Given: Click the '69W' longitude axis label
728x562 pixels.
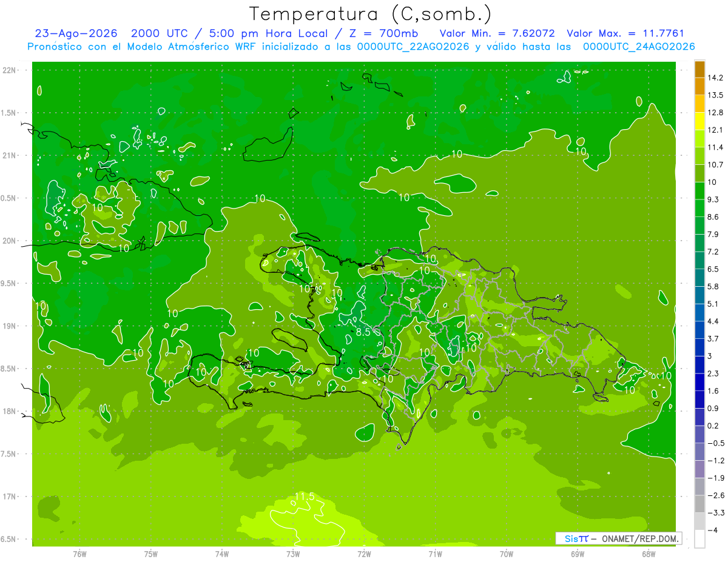Looking at the screenshot, I should coord(578,554).
